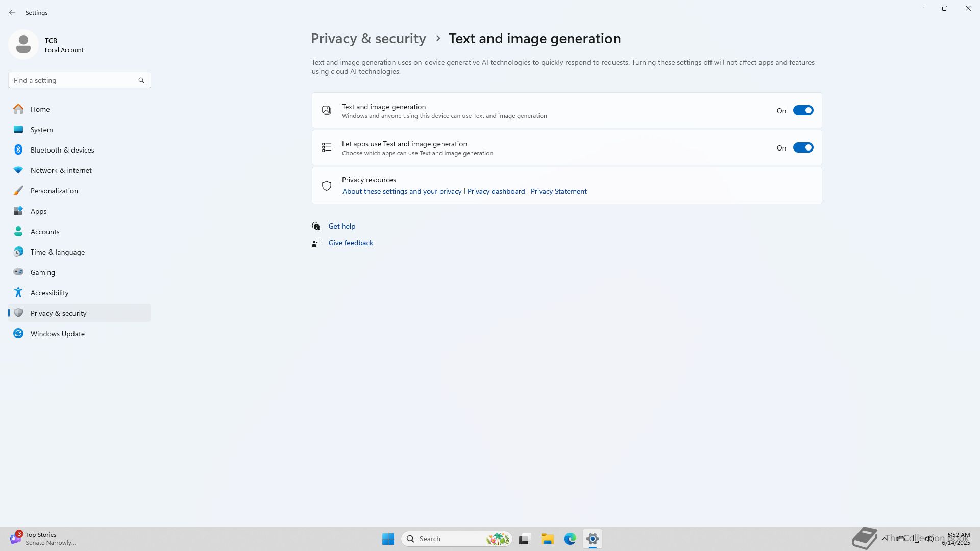Viewport: 980px width, 551px height.
Task: Go to Personalization settings
Action: (x=54, y=191)
